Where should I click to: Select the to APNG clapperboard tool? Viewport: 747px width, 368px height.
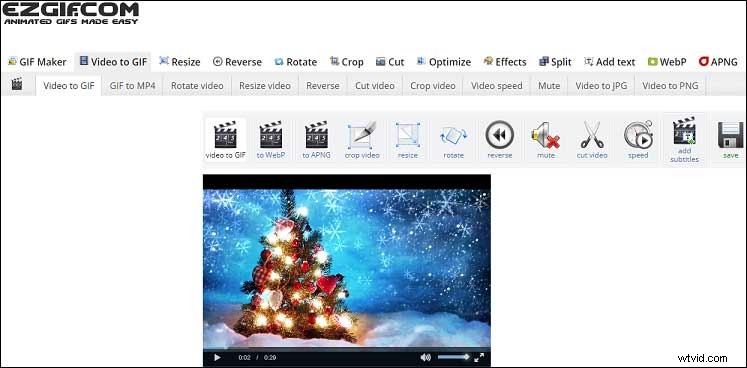[316, 140]
